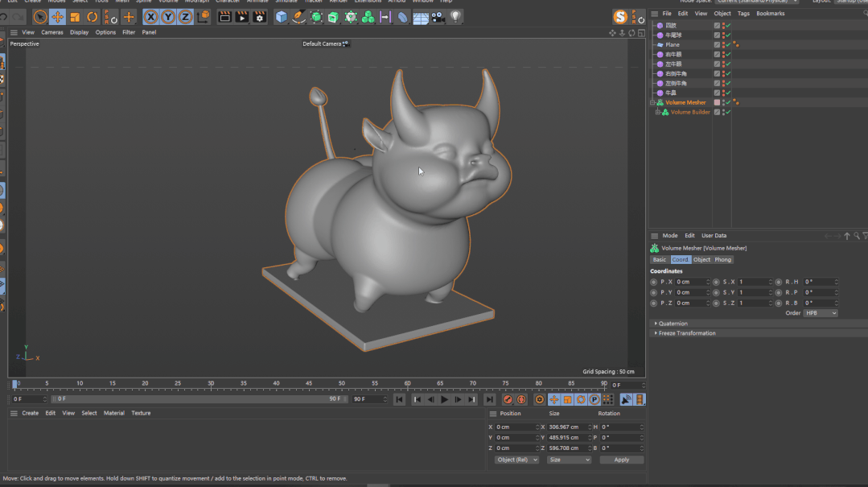The width and height of the screenshot is (868, 487).
Task: Open the rotation Order HPB dropdown
Action: pos(821,313)
